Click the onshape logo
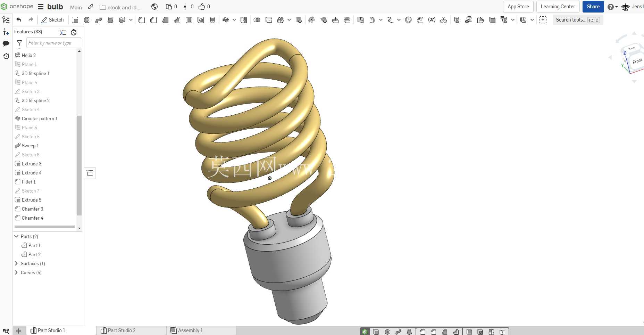This screenshot has height=335, width=644. 17,7
